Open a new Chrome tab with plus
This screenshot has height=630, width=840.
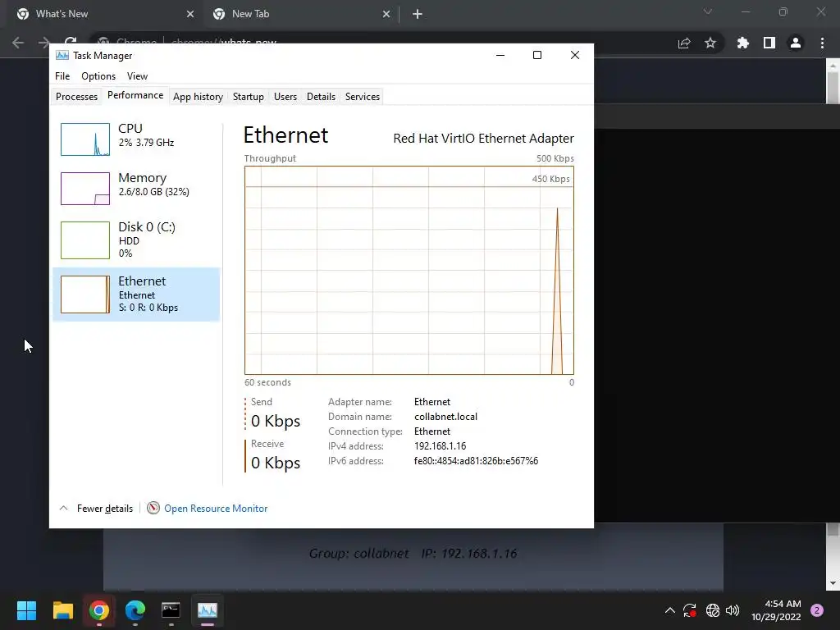(x=418, y=15)
